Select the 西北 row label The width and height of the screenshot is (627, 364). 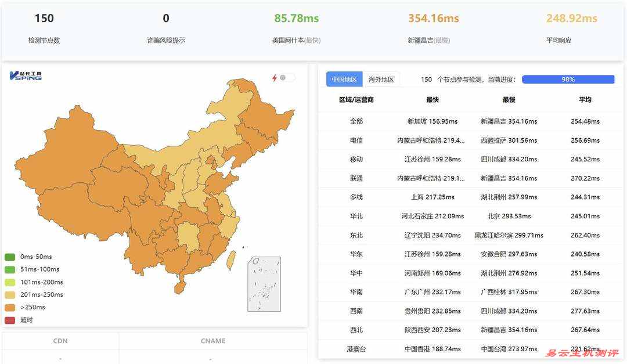[x=356, y=330]
